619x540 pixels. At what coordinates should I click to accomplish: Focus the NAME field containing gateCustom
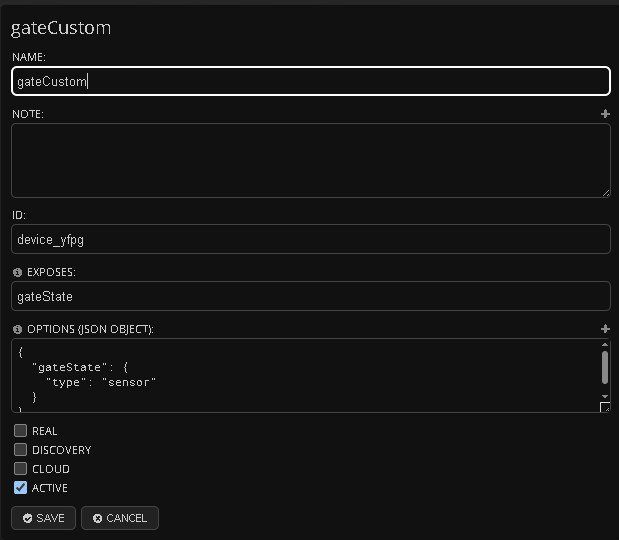pyautogui.click(x=310, y=81)
